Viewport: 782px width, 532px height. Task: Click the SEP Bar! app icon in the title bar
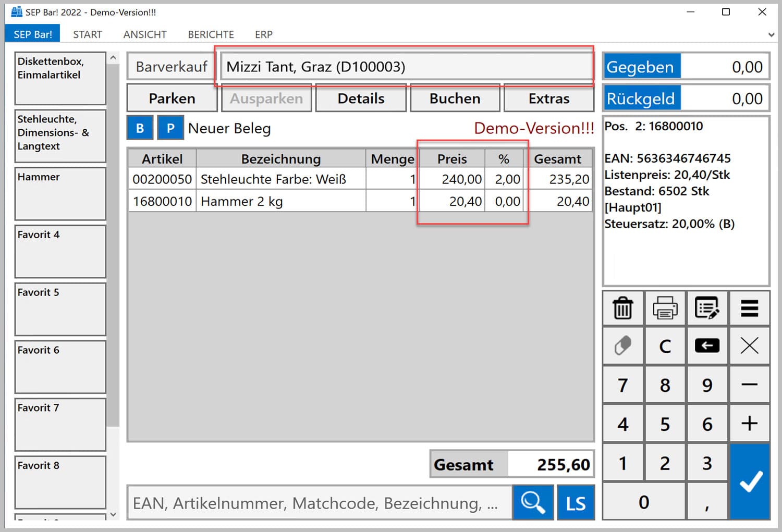[x=17, y=11]
